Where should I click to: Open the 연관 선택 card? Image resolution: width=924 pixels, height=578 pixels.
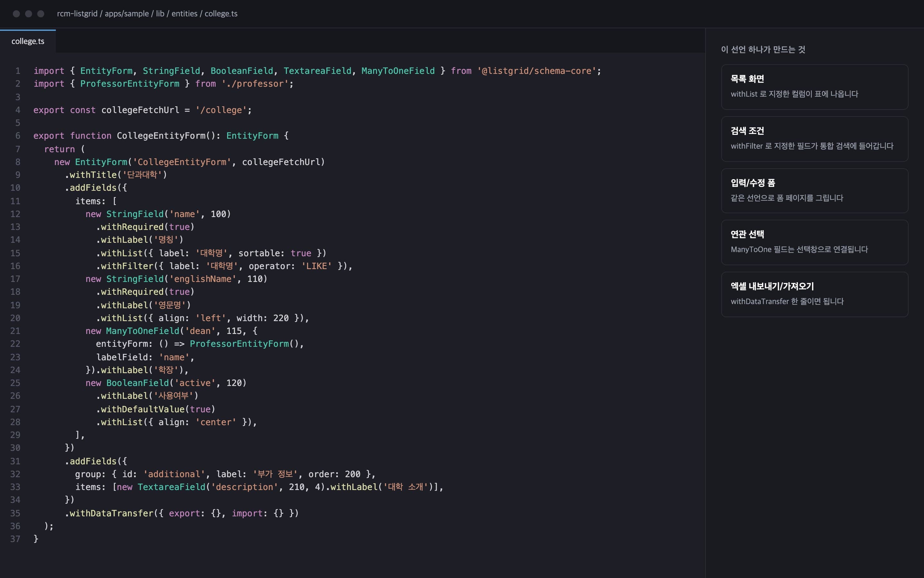click(814, 242)
